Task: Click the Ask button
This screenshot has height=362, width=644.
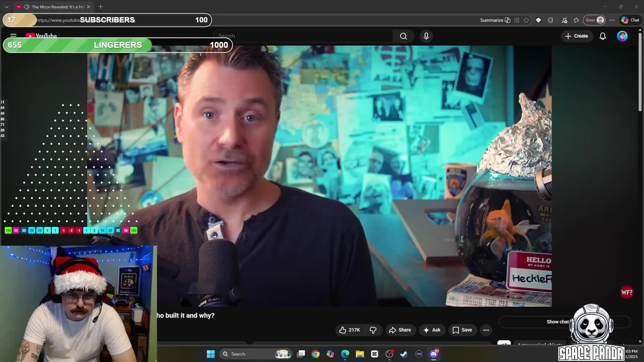Action: click(432, 330)
